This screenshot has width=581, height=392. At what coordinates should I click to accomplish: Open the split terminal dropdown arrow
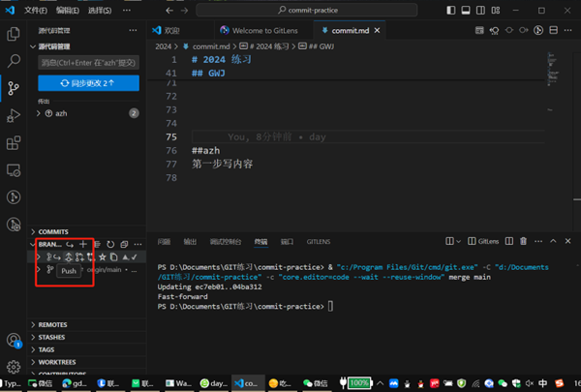pyautogui.click(x=458, y=242)
